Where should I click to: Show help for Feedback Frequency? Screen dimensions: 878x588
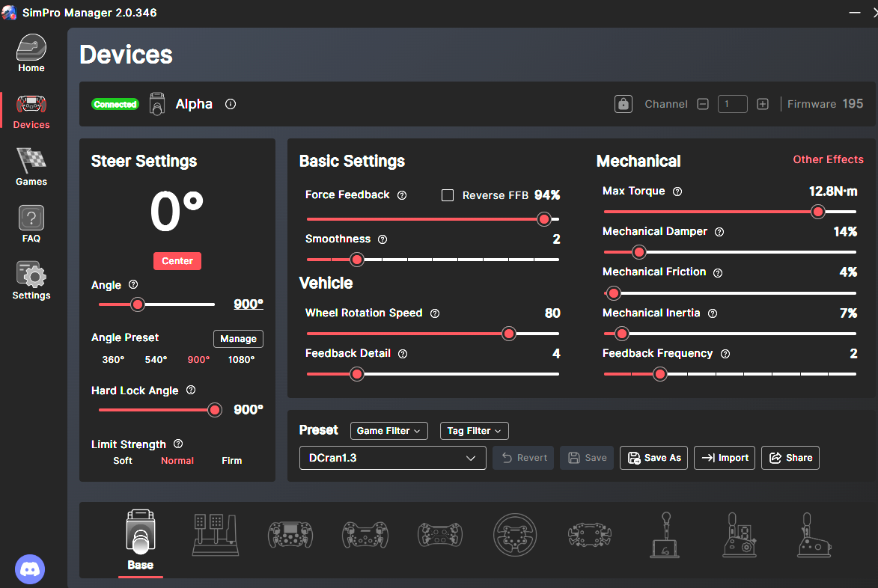click(x=725, y=354)
